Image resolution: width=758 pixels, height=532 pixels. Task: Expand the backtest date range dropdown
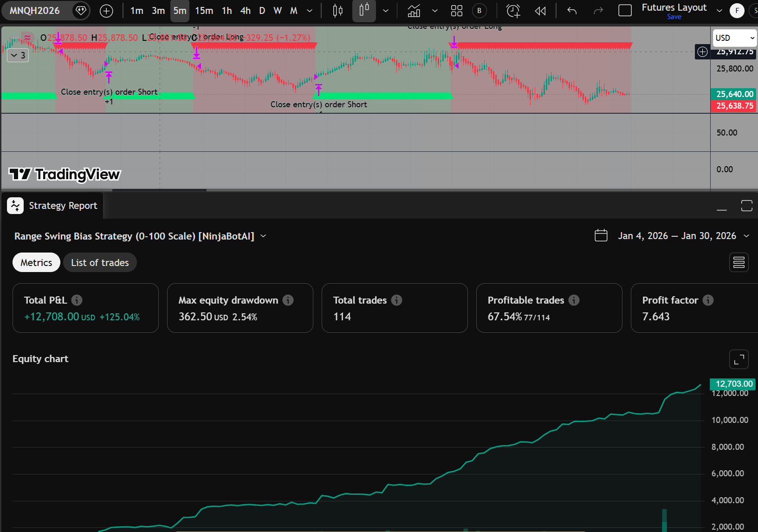click(x=746, y=236)
